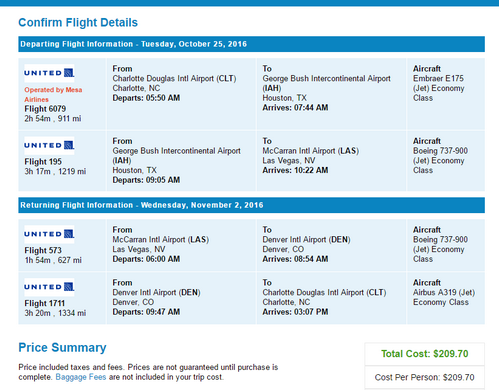The width and height of the screenshot is (499, 390).
Task: Click the Departs 05:50 AM time in Charlotte
Action: (x=146, y=98)
